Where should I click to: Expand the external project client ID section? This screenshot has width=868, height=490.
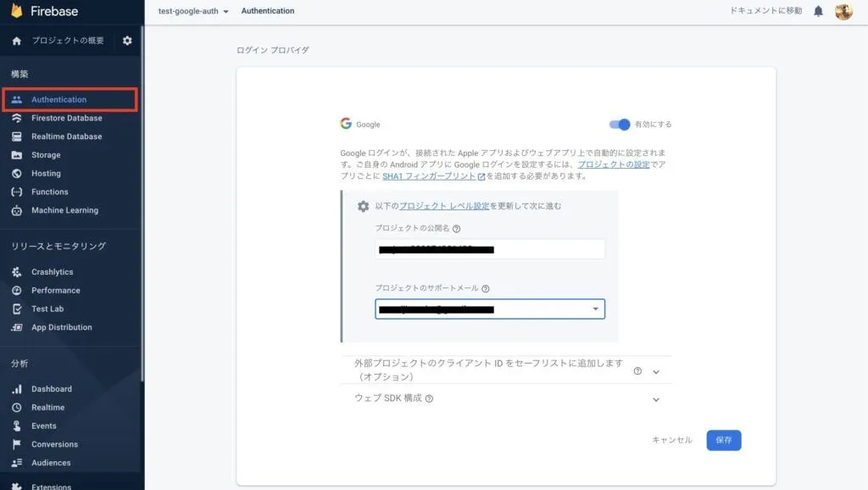click(655, 371)
